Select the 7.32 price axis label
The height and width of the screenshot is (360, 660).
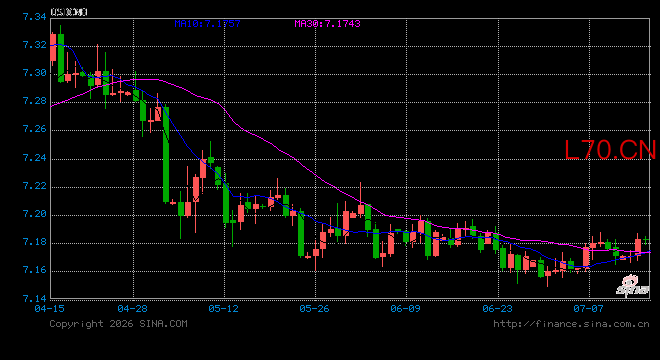[x=35, y=45]
